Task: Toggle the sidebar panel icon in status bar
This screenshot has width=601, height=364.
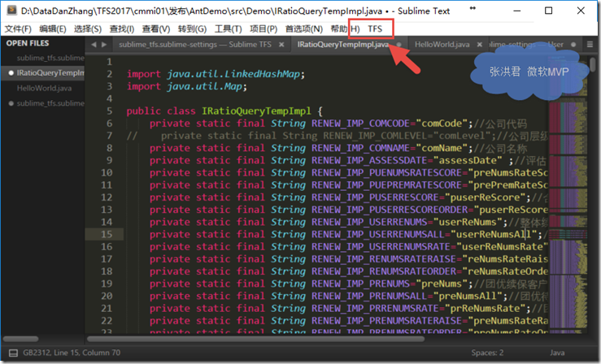Action: click(13, 353)
